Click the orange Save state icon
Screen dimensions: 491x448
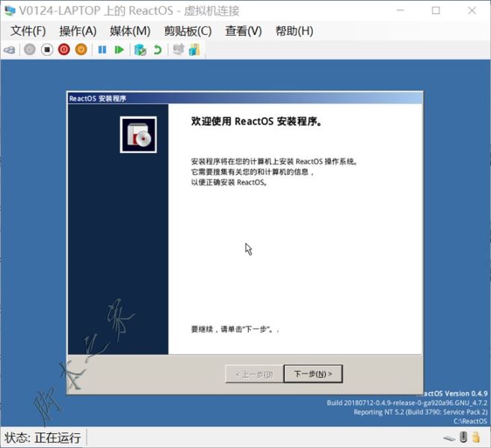pyautogui.click(x=81, y=50)
